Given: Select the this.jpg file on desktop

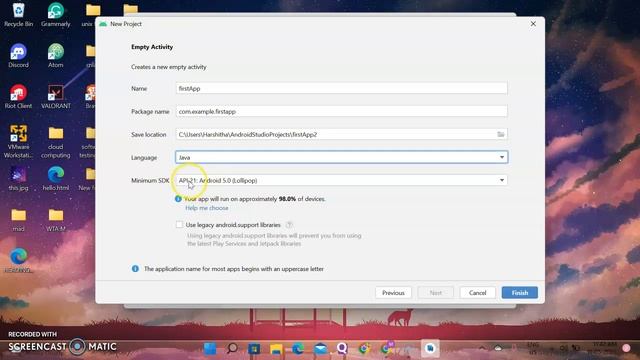Looking at the screenshot, I should tap(18, 178).
